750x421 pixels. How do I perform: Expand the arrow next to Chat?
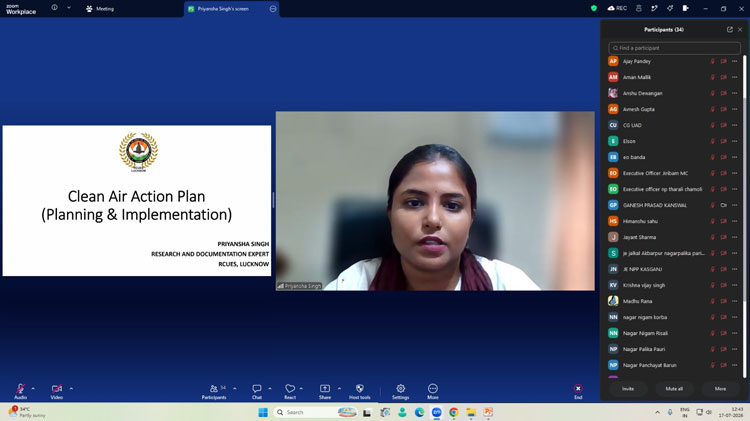[x=270, y=388]
